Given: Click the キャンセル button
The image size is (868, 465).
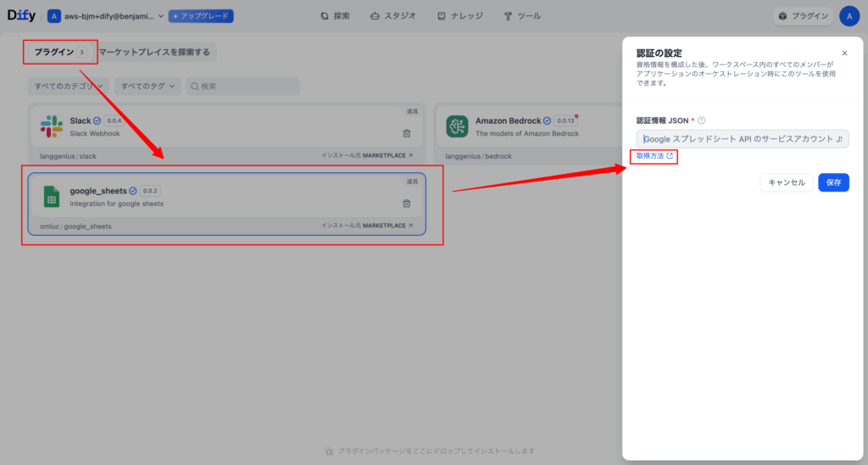Looking at the screenshot, I should tap(787, 182).
